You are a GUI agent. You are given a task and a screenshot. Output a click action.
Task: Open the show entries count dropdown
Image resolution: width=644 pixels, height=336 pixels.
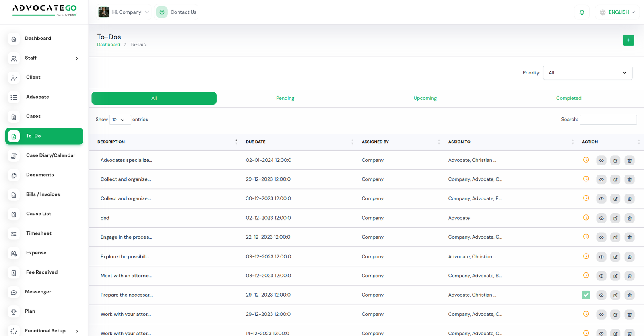(x=120, y=120)
